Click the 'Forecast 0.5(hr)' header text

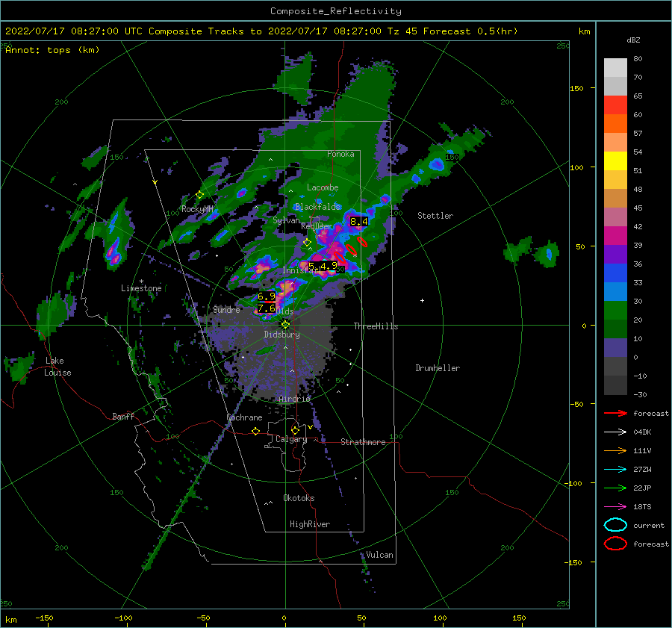tap(470, 31)
